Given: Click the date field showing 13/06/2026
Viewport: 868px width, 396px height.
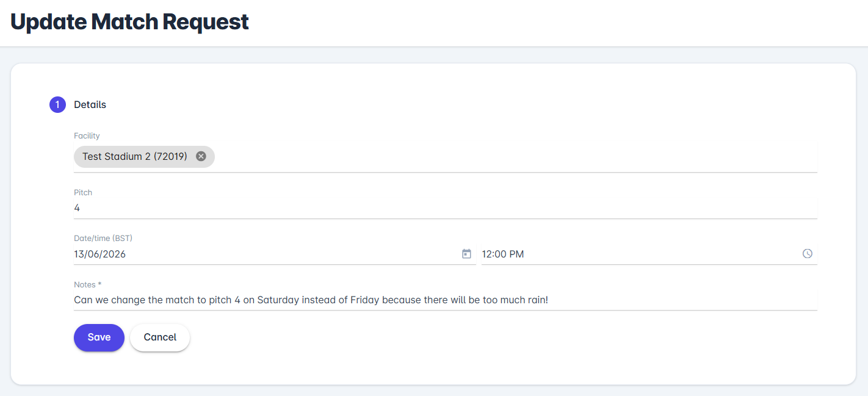Looking at the screenshot, I should click(x=275, y=254).
